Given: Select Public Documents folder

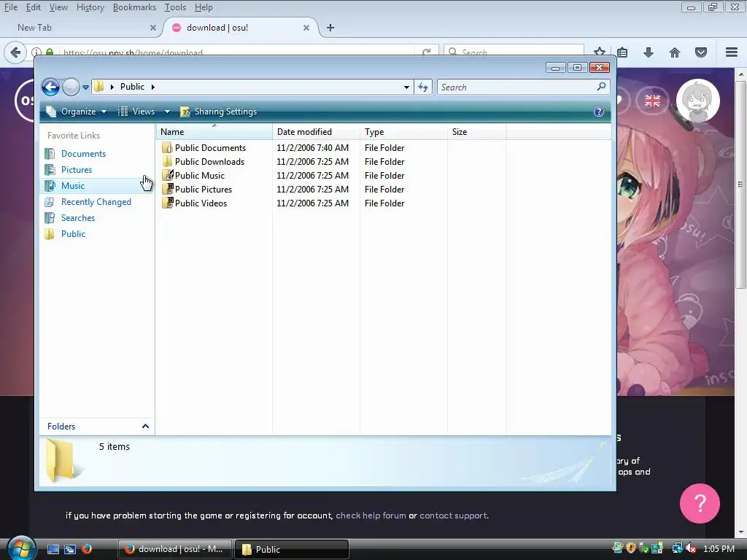Looking at the screenshot, I should click(x=210, y=148).
